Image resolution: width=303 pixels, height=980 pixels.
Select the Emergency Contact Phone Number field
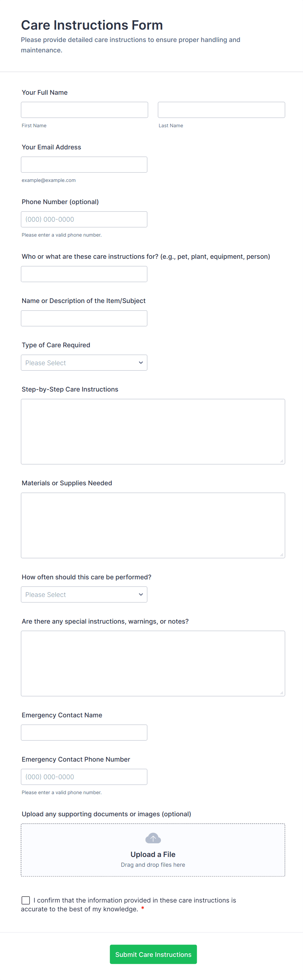84,777
